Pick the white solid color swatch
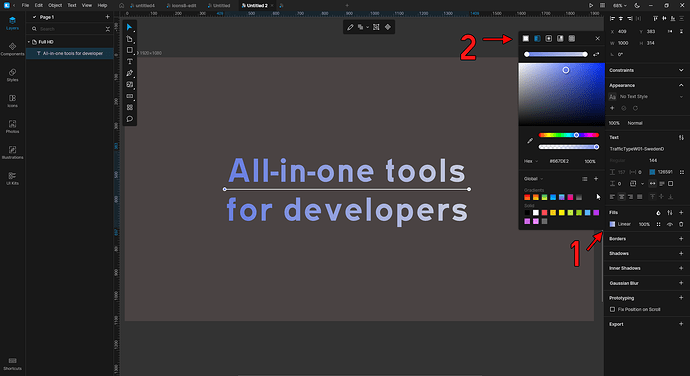This screenshot has height=376, width=690. pos(536,213)
